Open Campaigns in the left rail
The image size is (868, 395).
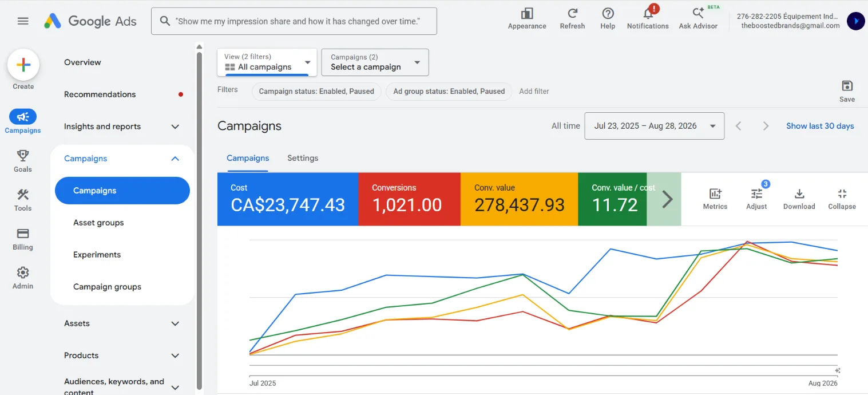[x=23, y=123]
